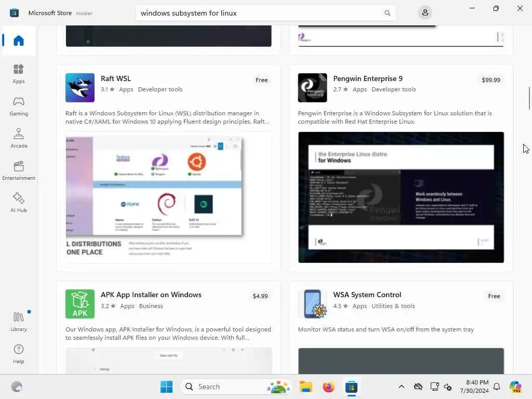This screenshot has height=399, width=532.
Task: Open File Explorer from taskbar
Action: [x=305, y=387]
